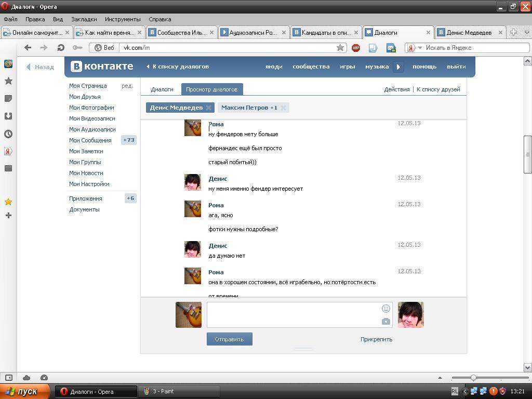Open the Opera sidebar History clock panel

tap(8, 134)
